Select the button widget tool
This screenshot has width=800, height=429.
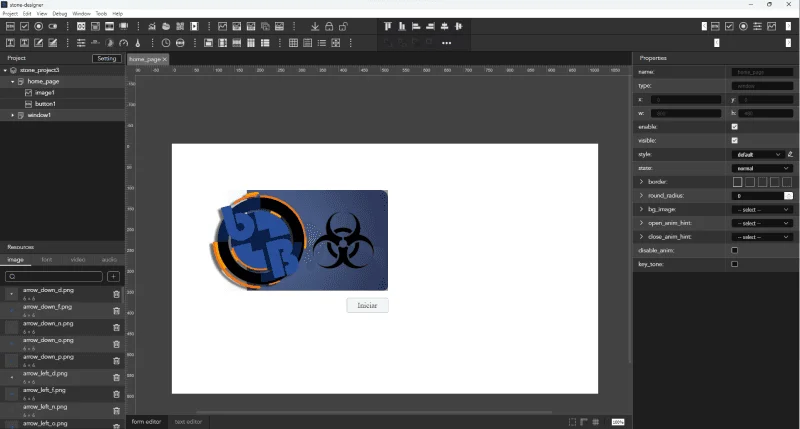(10, 27)
